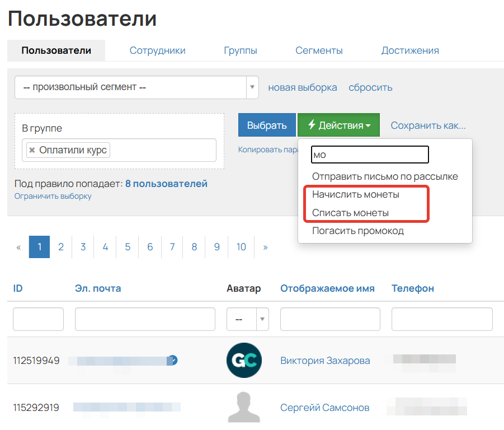Screen dimensions: 504x430
Task: Go to page 10
Action: click(242, 247)
